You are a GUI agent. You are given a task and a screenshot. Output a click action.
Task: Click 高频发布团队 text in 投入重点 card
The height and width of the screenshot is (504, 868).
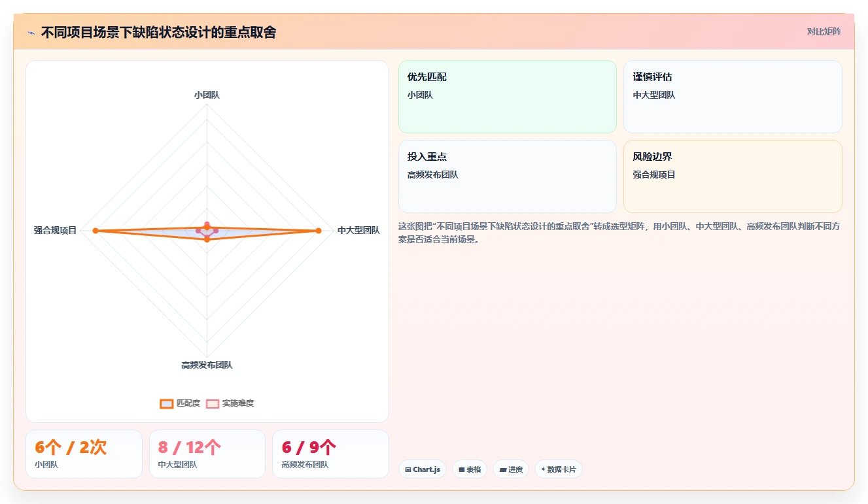click(x=433, y=175)
